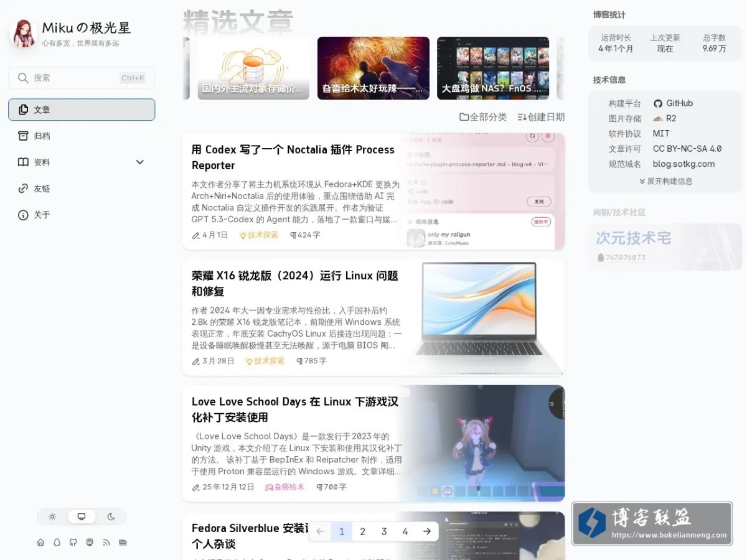The image size is (747, 560).
Task: Click the 精选文章 heading
Action: [x=238, y=22]
